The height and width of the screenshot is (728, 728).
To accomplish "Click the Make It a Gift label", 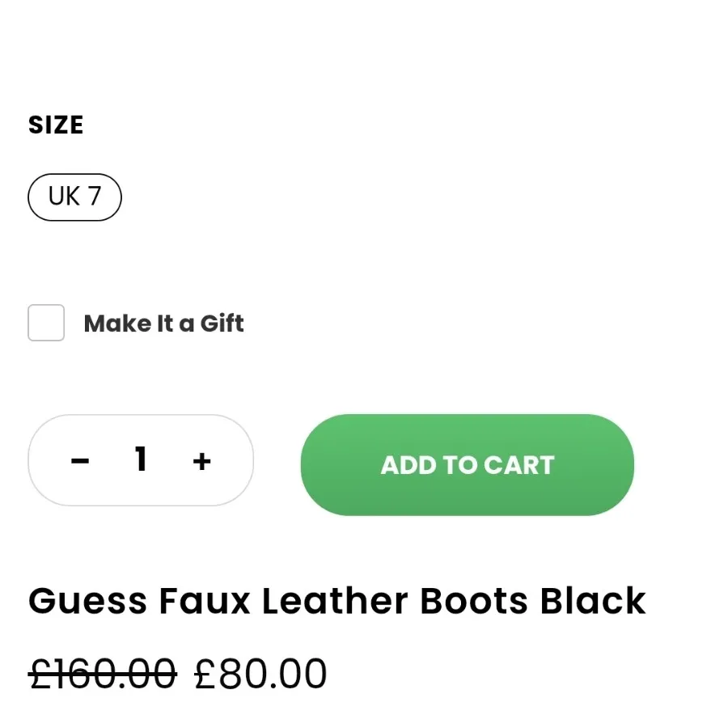I will pyautogui.click(x=163, y=323).
